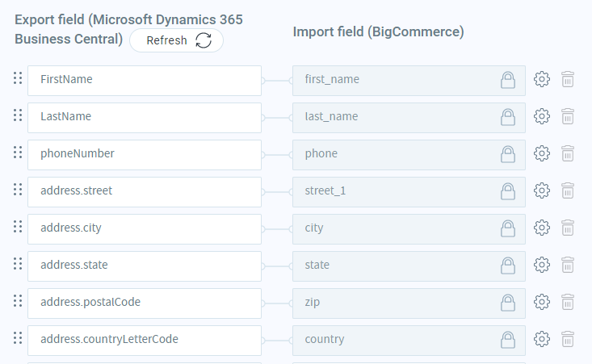Open settings gear for street_1 mapping
Viewport: 592px width, 364px height.
pyautogui.click(x=542, y=190)
